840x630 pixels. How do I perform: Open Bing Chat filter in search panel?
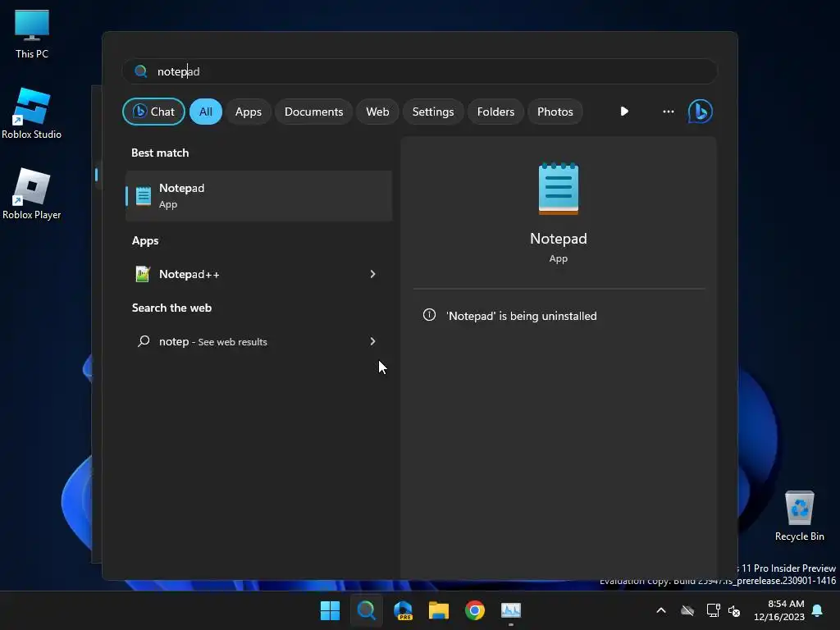[153, 112]
